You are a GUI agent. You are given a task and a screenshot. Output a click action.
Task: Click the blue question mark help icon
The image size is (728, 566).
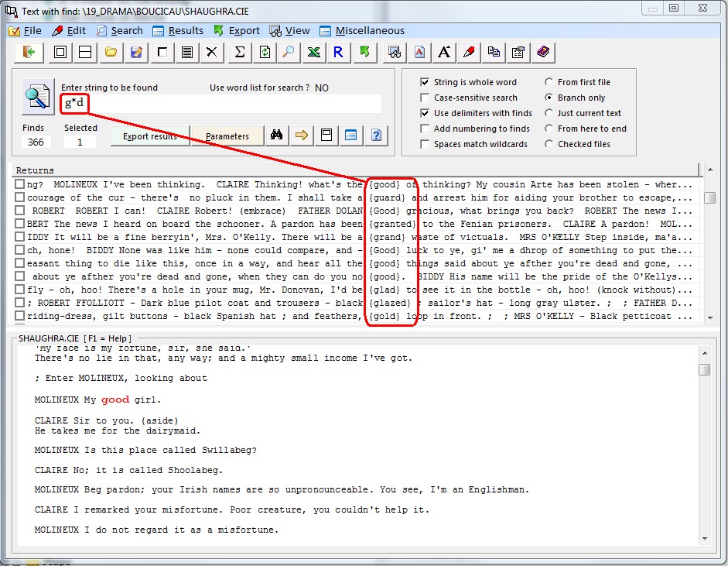(x=376, y=135)
